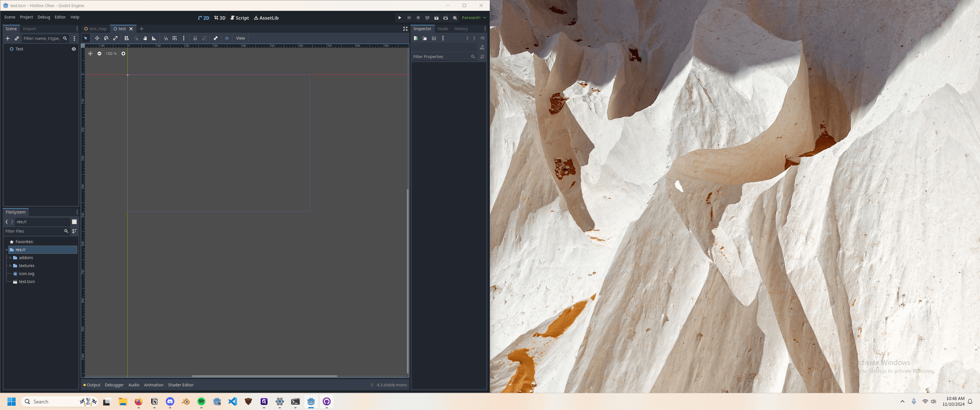Click the Filter Properties input field
This screenshot has width=980, height=410.
point(441,57)
